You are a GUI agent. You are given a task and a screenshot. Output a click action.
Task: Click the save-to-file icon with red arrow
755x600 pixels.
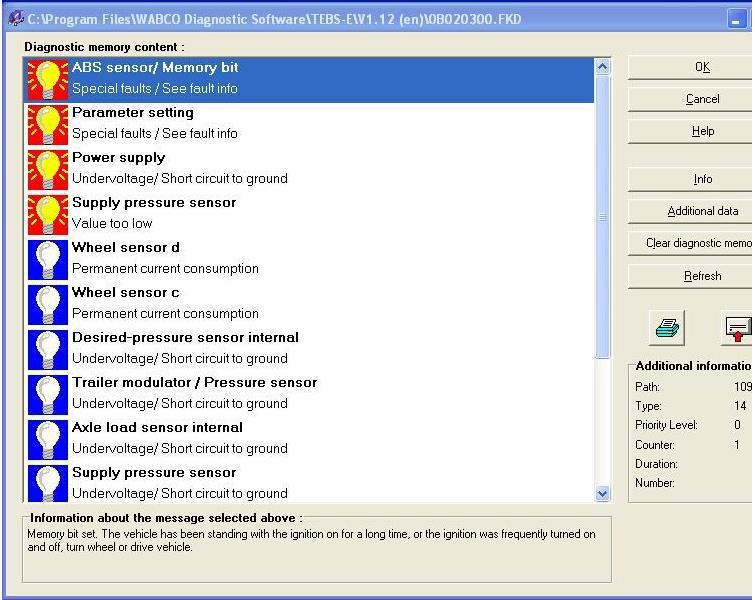pyautogui.click(x=737, y=328)
